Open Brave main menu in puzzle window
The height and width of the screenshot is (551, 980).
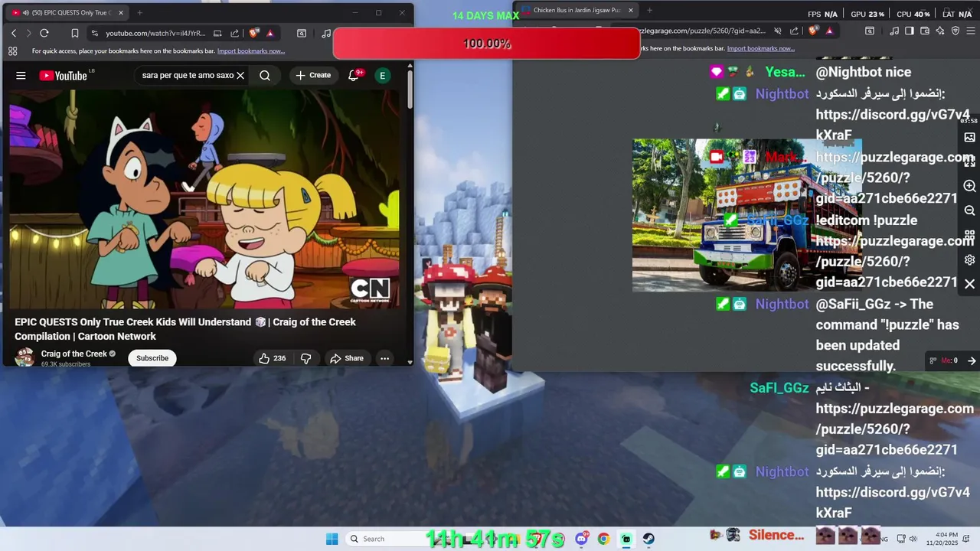pyautogui.click(x=970, y=31)
